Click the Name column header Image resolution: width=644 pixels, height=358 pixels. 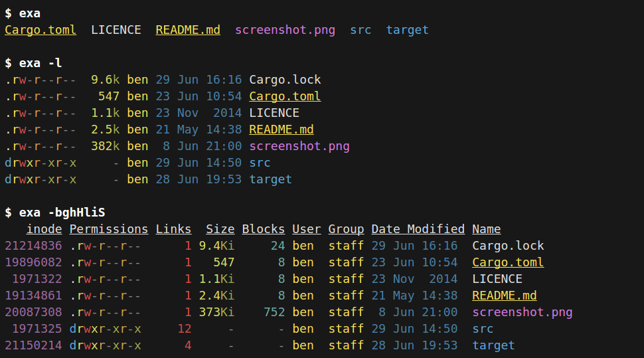click(486, 229)
